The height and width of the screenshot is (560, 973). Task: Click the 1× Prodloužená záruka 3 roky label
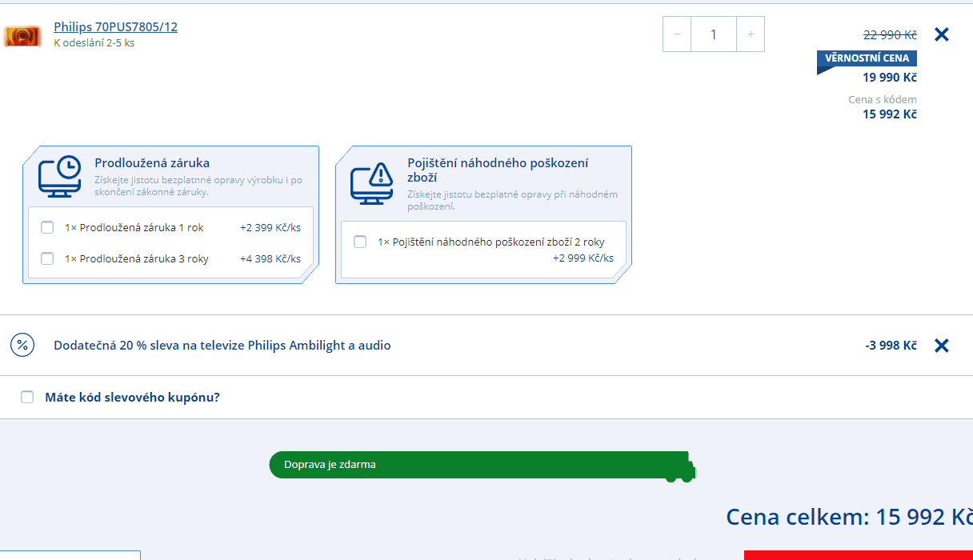click(137, 258)
